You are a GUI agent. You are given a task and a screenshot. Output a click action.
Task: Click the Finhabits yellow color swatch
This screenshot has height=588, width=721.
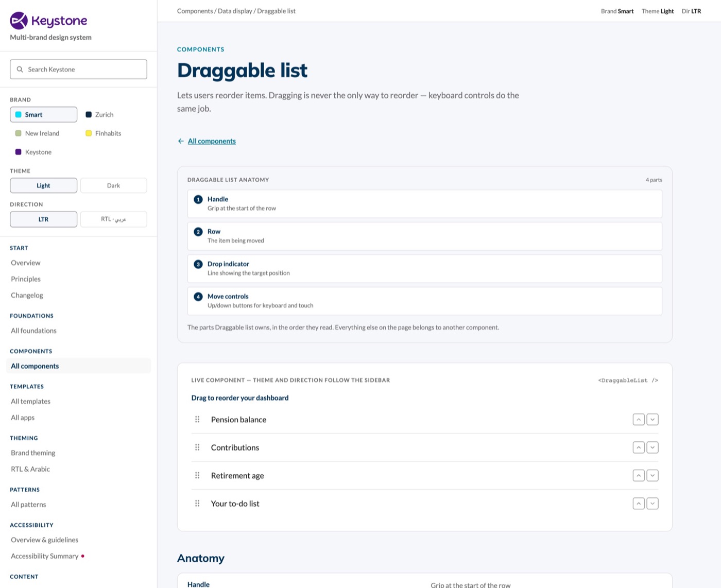pos(89,133)
